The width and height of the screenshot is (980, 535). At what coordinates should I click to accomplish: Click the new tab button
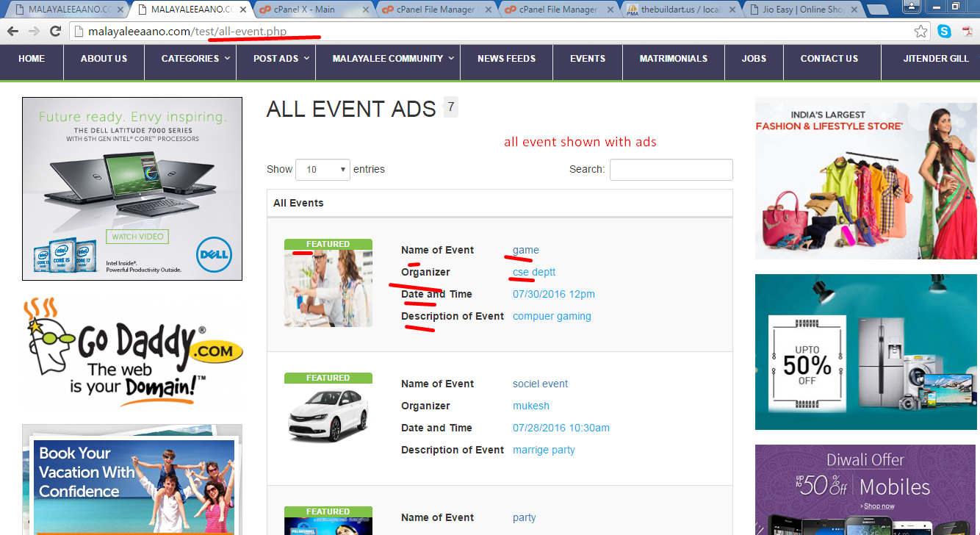[x=878, y=10]
